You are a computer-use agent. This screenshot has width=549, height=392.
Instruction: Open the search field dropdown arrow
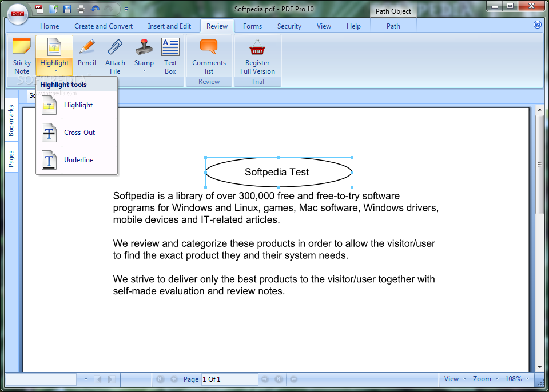point(86,379)
